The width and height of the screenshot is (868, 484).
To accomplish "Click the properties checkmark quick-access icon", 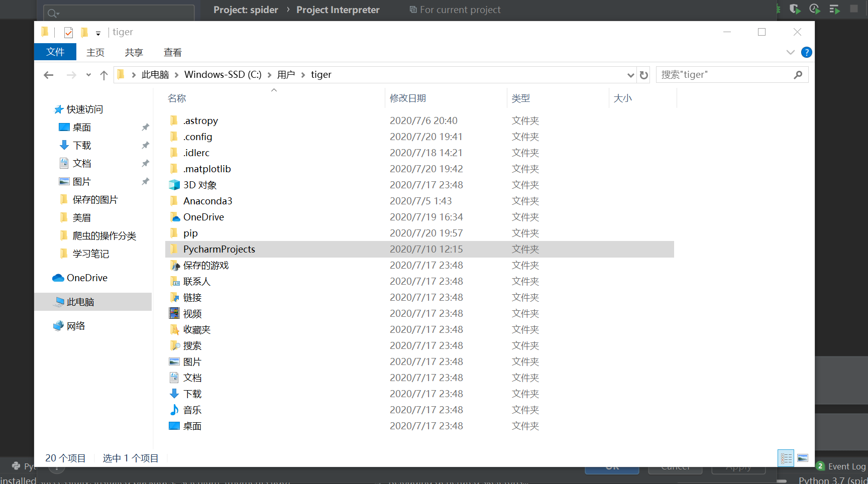I will 69,33.
